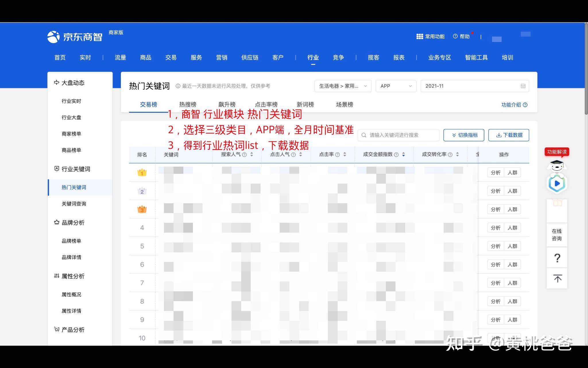This screenshot has height=368, width=588.
Task: Click the silver crown rank 2 icon
Action: tap(142, 191)
